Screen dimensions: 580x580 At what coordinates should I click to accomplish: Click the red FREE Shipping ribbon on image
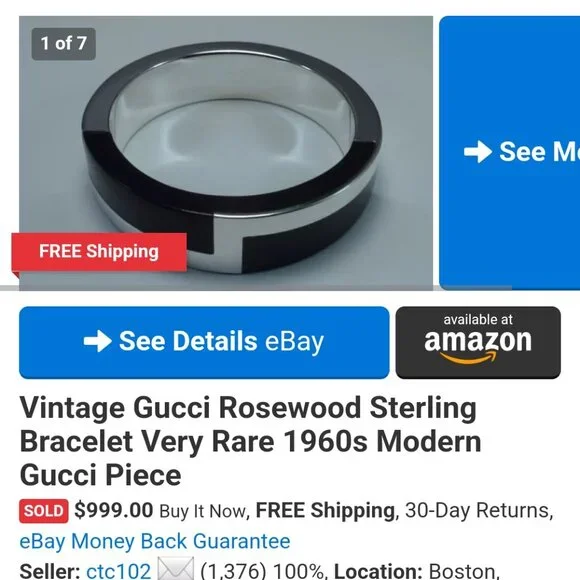click(x=99, y=252)
